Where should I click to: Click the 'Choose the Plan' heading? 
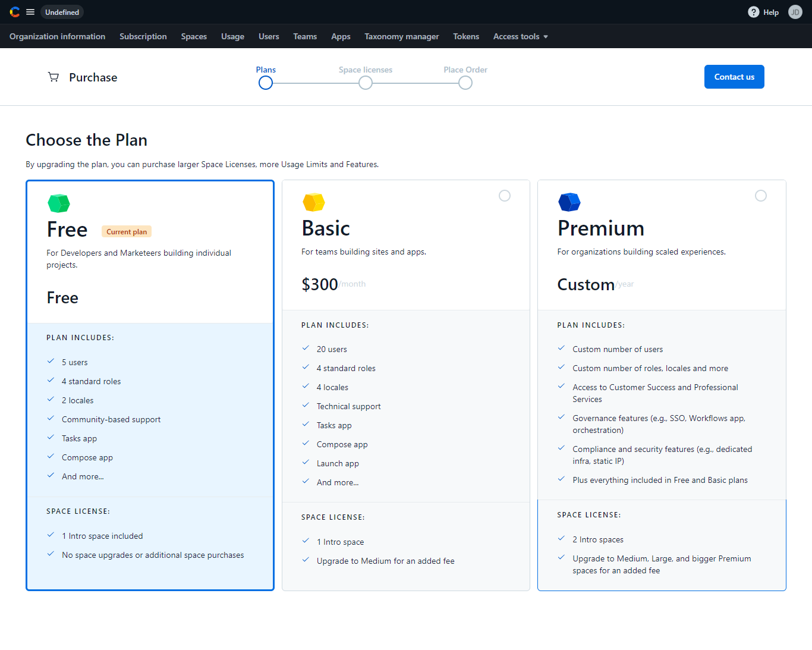pos(87,140)
